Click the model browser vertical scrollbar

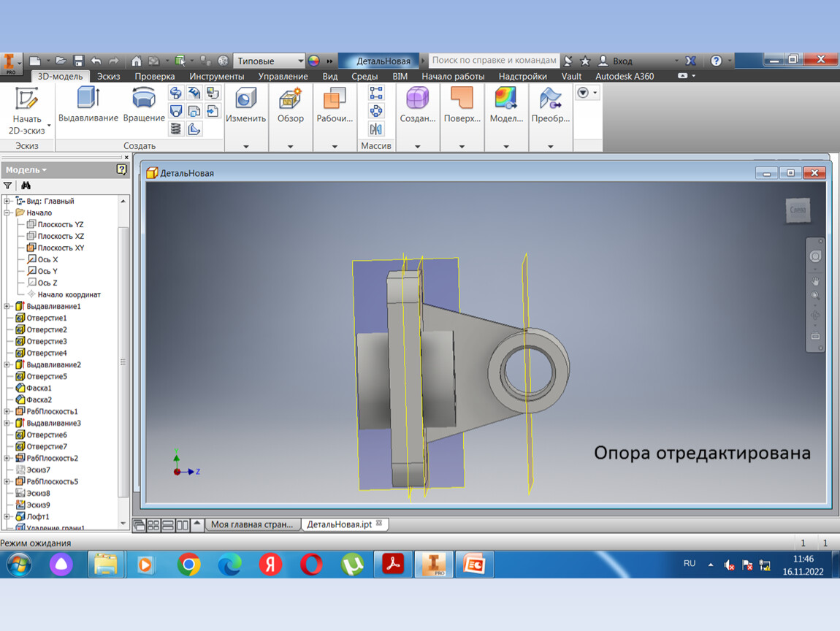(123, 362)
